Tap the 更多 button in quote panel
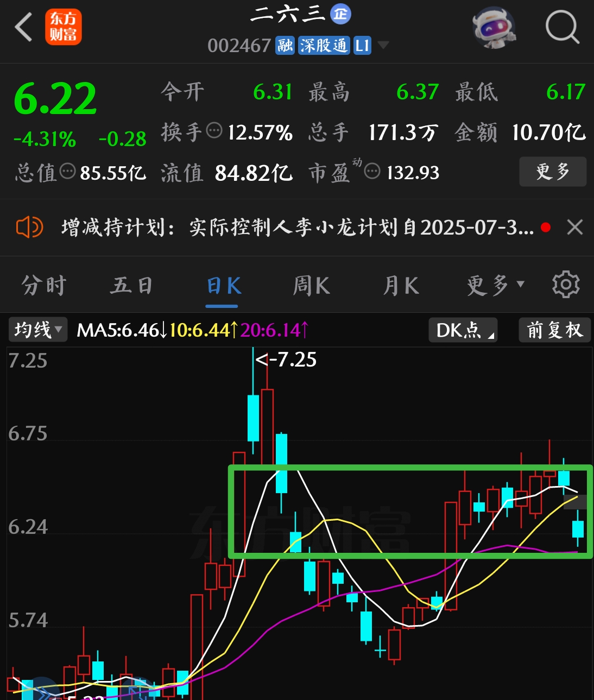This screenshot has height=700, width=594. pos(553,172)
